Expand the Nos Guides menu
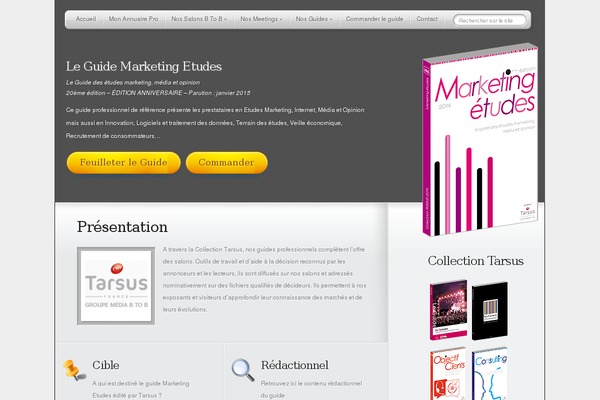Viewport: 600px width, 400px height. [x=314, y=19]
